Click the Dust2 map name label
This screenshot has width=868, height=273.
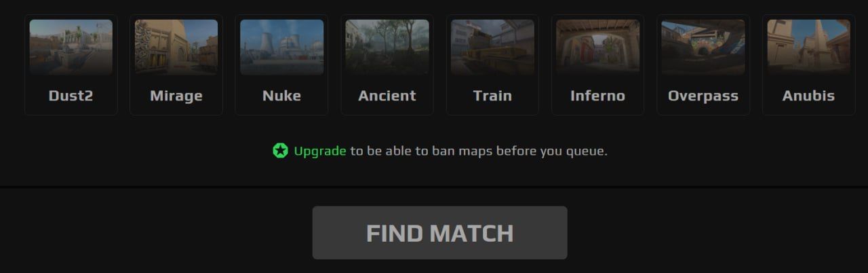[x=71, y=96]
